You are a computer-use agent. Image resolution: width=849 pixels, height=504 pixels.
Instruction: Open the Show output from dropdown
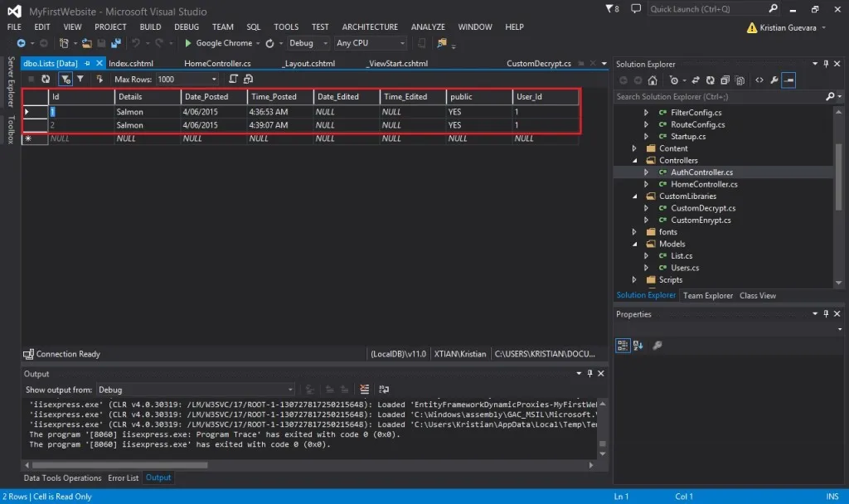[x=290, y=390]
